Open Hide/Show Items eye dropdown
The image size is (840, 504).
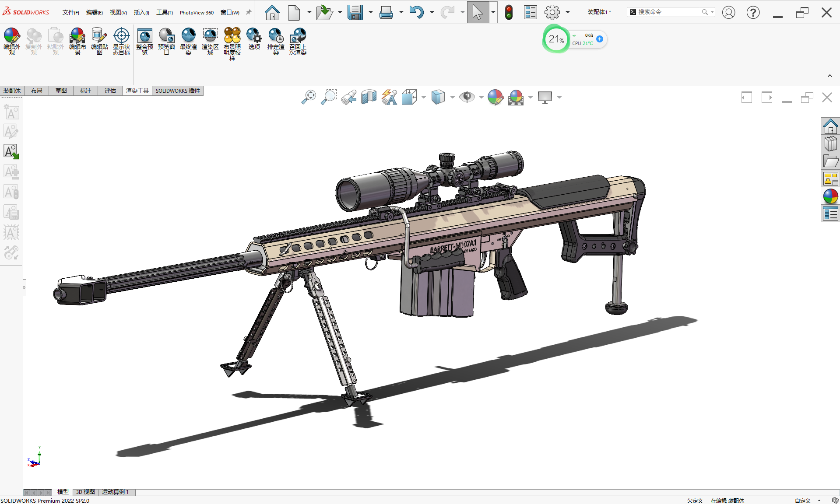pyautogui.click(x=481, y=97)
